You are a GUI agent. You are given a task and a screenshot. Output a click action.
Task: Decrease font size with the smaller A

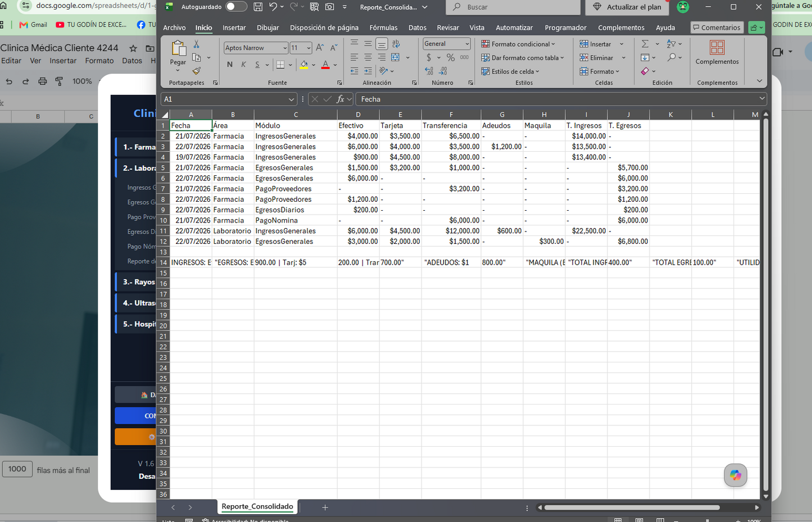334,48
